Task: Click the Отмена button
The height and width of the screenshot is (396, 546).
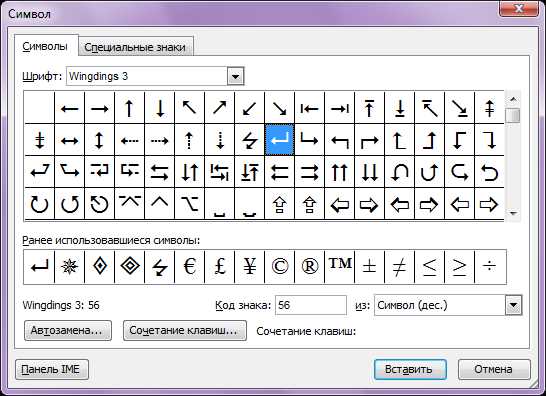Action: [494, 369]
